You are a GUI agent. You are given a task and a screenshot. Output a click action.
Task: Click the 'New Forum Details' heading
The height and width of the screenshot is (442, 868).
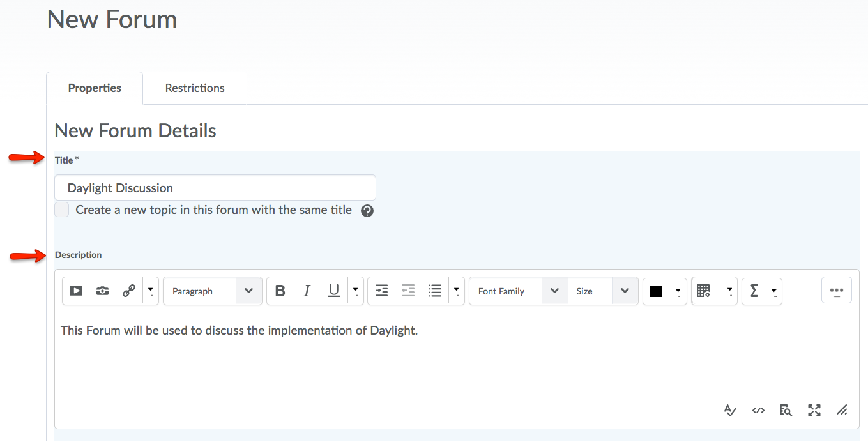(x=135, y=131)
